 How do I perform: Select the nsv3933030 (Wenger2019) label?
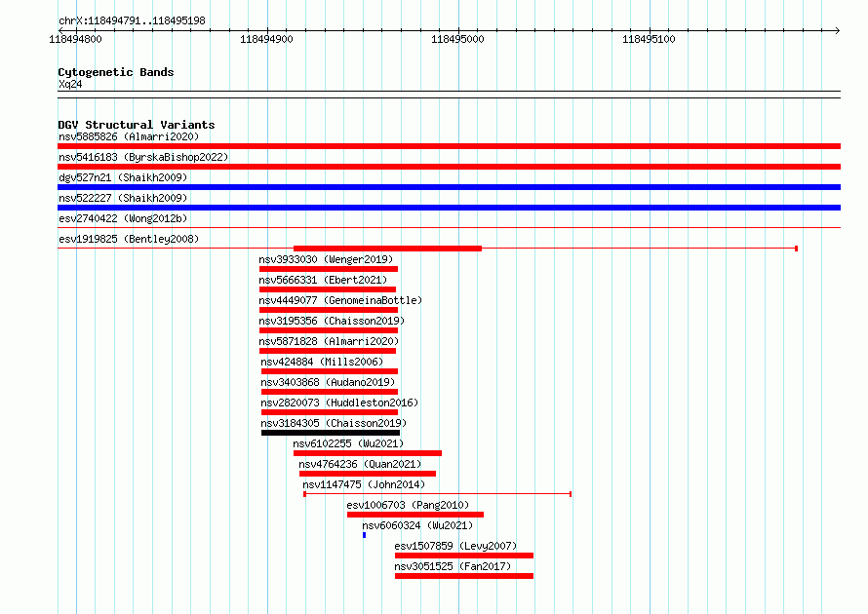click(326, 259)
